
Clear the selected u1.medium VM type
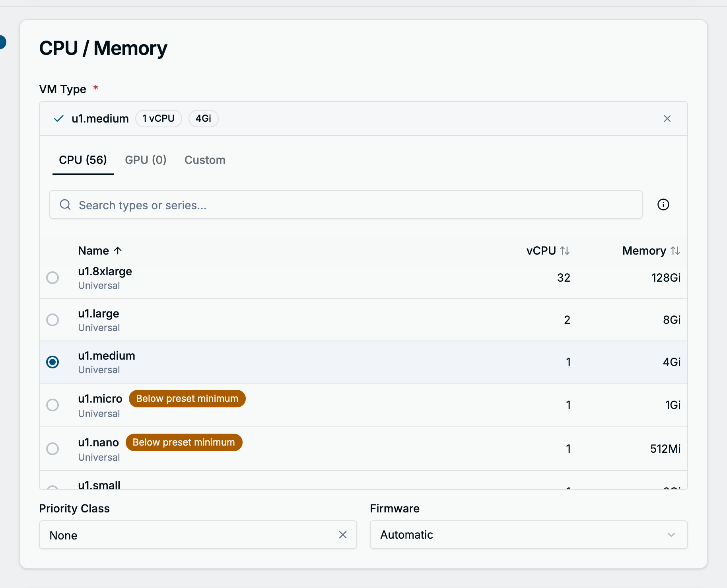click(x=667, y=119)
